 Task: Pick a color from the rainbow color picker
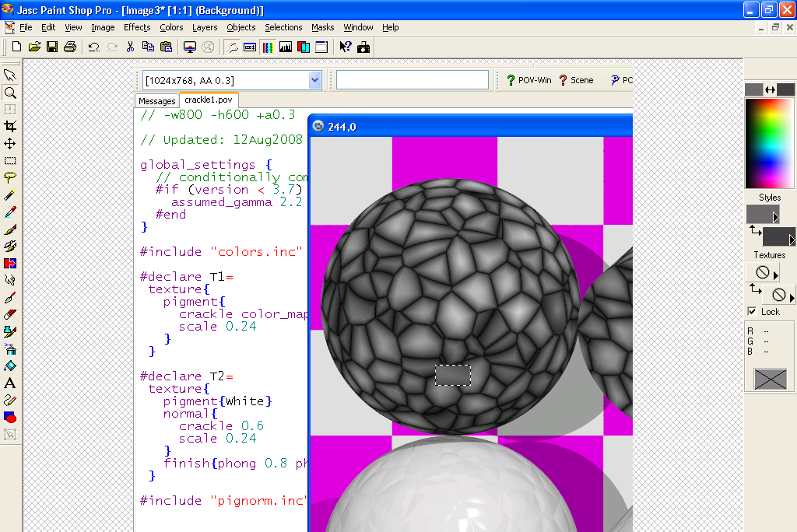coord(770,142)
